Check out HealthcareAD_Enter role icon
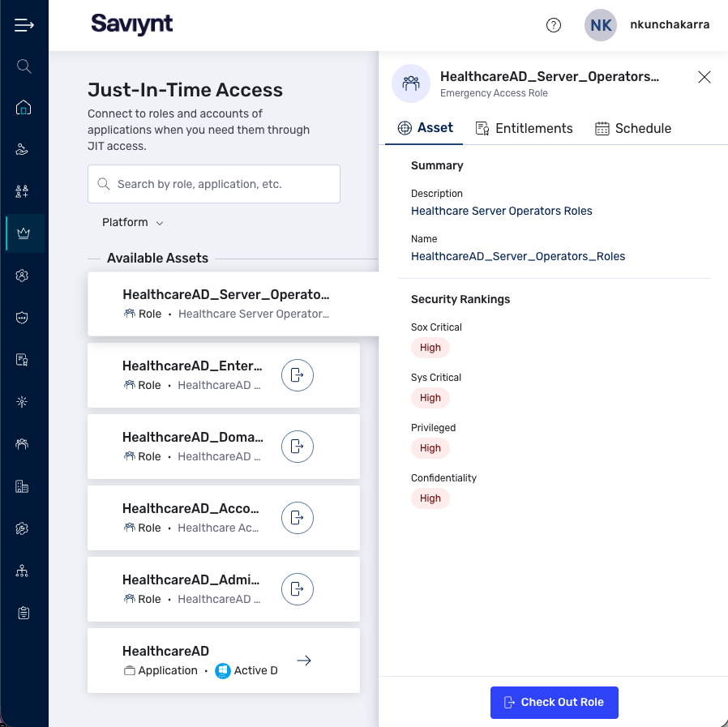728x727 pixels. click(x=298, y=375)
